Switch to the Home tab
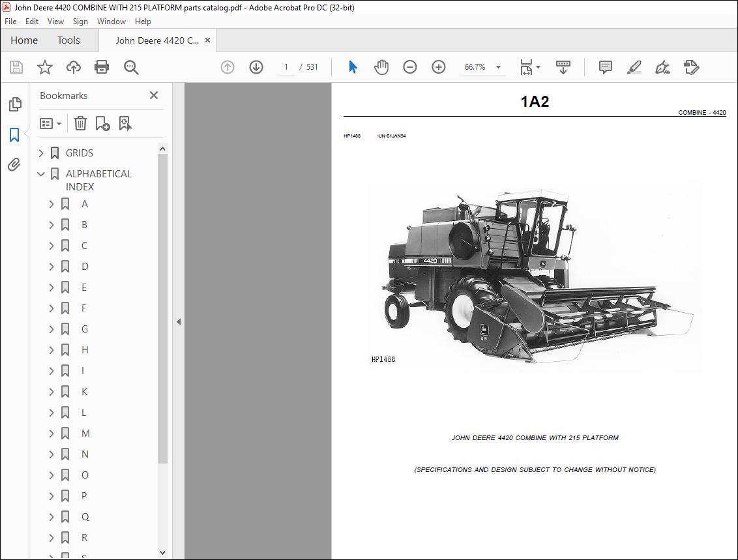 24,40
